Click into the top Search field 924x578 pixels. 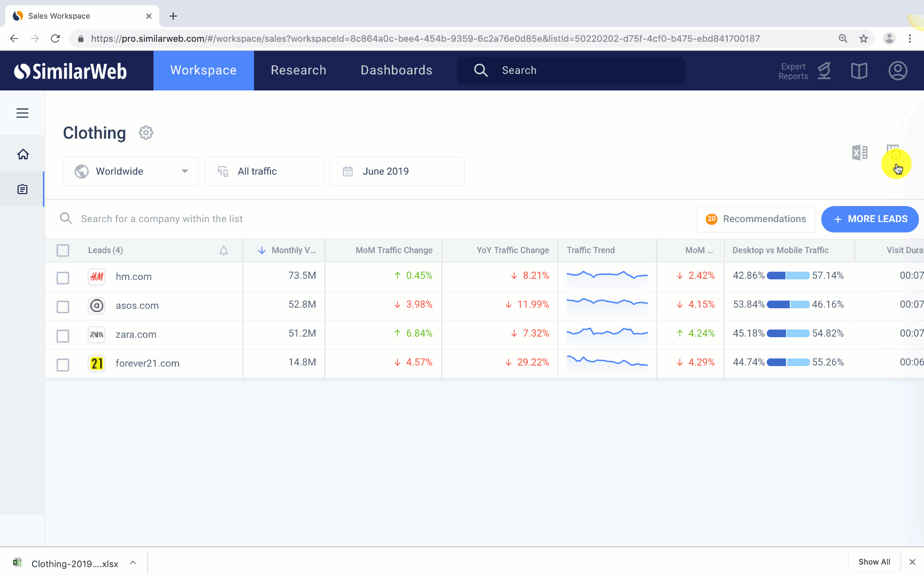pos(571,71)
